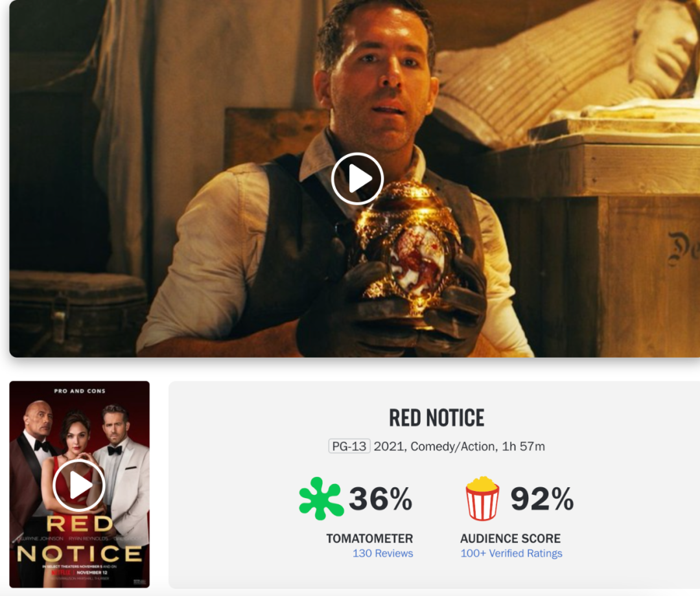Select the 36% Tomatometer score
700x596 pixels.
tap(380, 498)
